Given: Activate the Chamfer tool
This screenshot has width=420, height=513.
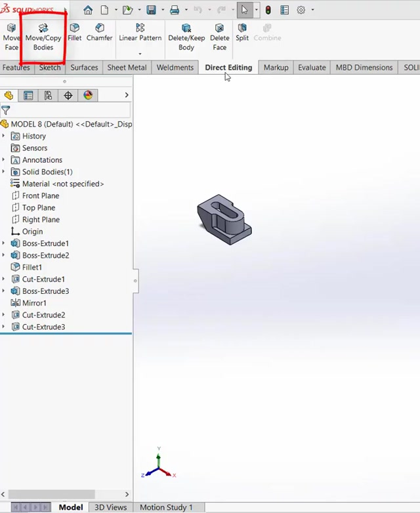Looking at the screenshot, I should coord(100,32).
